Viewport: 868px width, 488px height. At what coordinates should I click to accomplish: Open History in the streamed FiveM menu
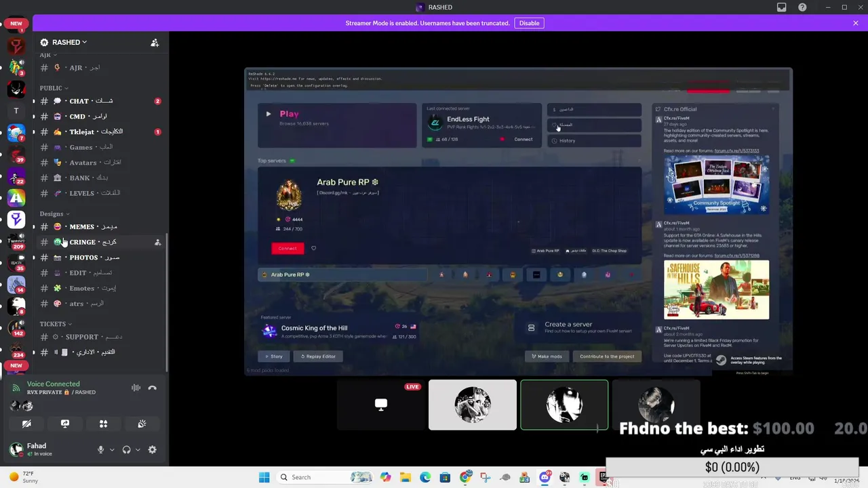click(594, 140)
